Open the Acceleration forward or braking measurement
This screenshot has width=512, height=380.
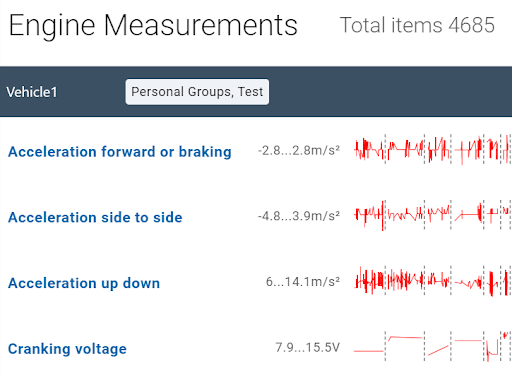(x=120, y=152)
